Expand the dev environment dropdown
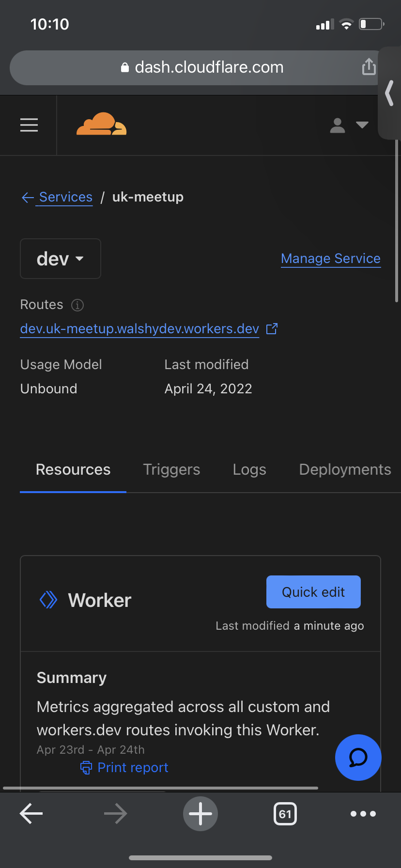Viewport: 401px width, 868px height. click(60, 259)
